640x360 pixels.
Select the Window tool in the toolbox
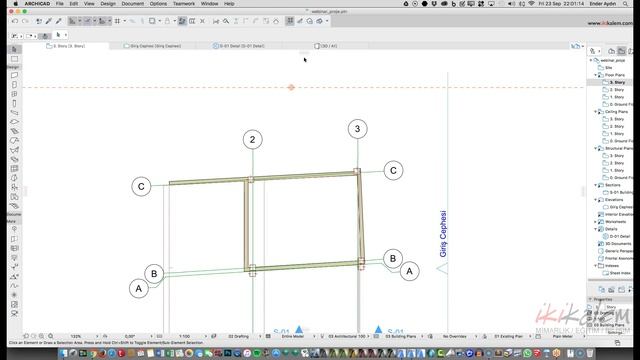14,94
